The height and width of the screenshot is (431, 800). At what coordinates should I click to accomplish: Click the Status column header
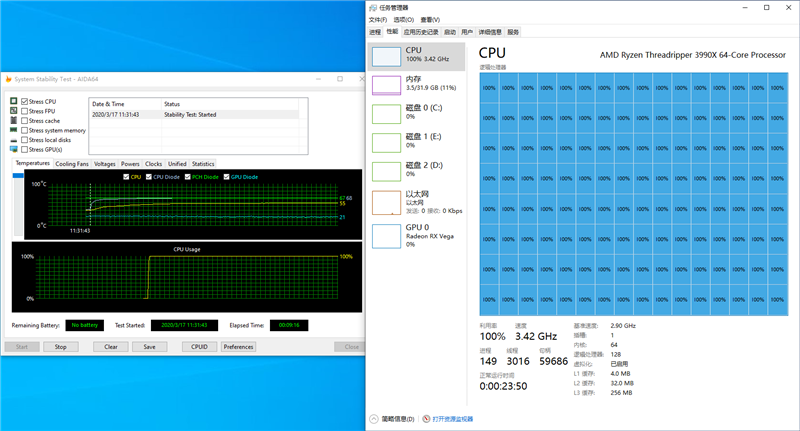230,104
